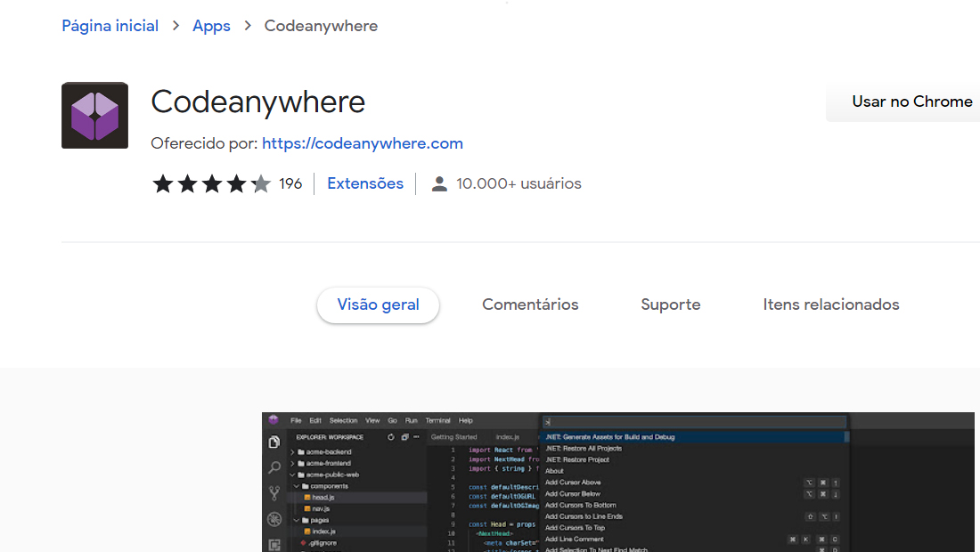Screen dimensions: 980x552
Task: Click the Codeanywhere logo in the editor screenshot
Action: click(x=274, y=420)
